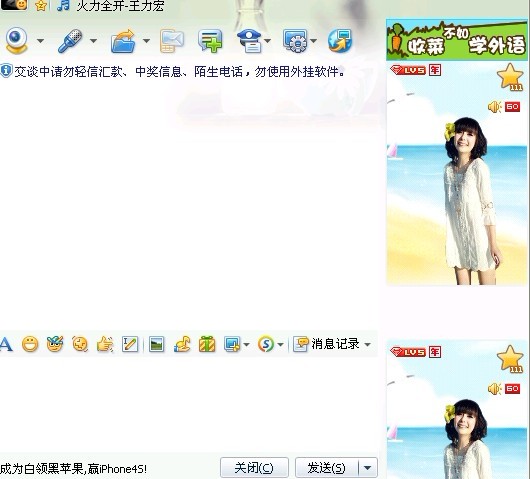The height and width of the screenshot is (479, 530).
Task: Click the send file folder icon
Action: pyautogui.click(x=123, y=41)
